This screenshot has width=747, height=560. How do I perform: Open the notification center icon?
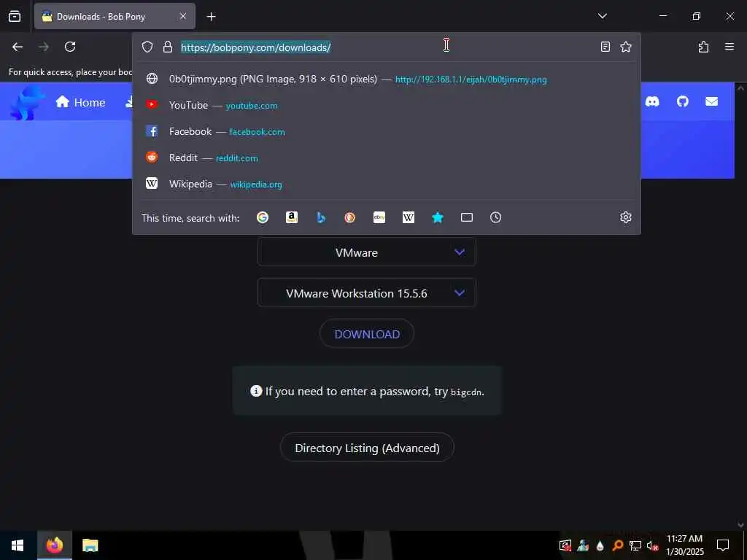723,545
